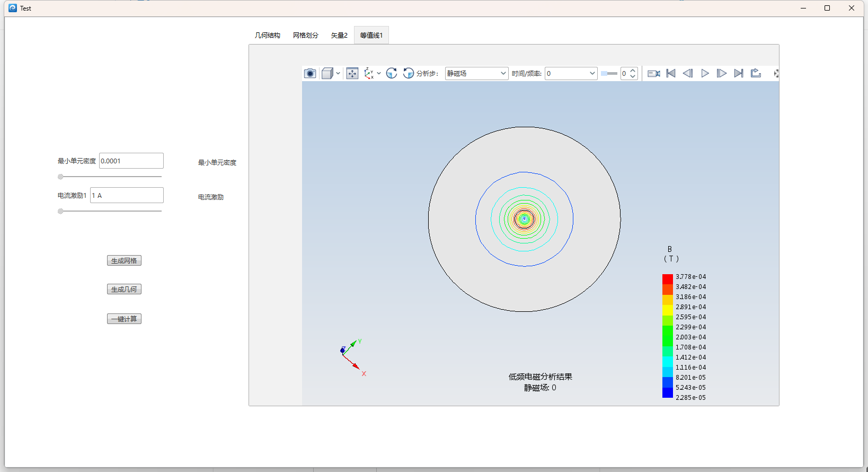Switch to the 网格划分 tab
The width and height of the screenshot is (868, 472).
pos(306,36)
